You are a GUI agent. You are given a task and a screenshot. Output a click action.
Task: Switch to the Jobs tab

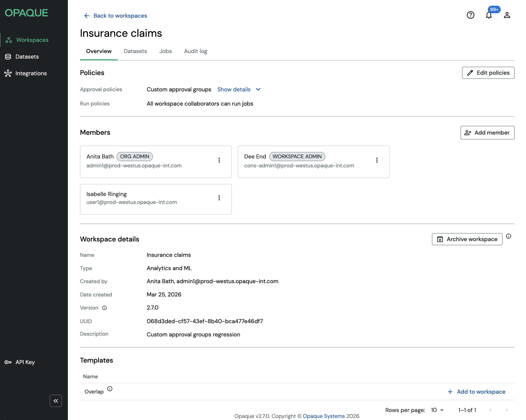click(x=165, y=51)
